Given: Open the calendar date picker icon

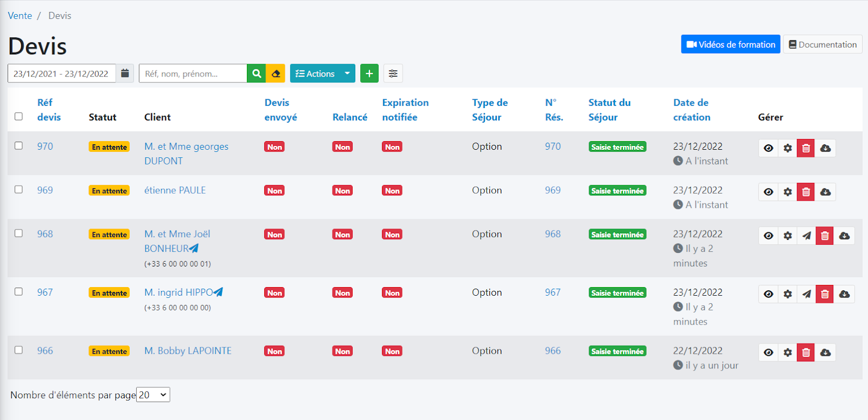Looking at the screenshot, I should tap(125, 74).
